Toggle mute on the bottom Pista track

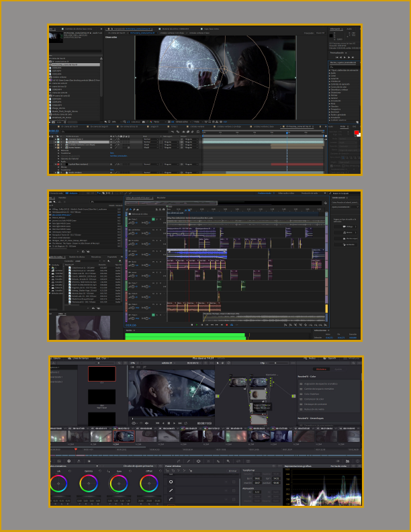tap(153, 315)
